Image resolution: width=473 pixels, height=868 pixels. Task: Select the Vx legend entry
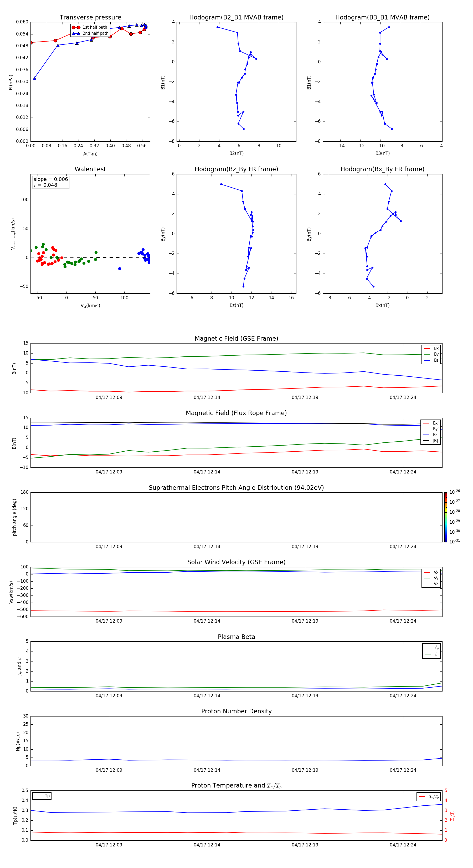[431, 572]
